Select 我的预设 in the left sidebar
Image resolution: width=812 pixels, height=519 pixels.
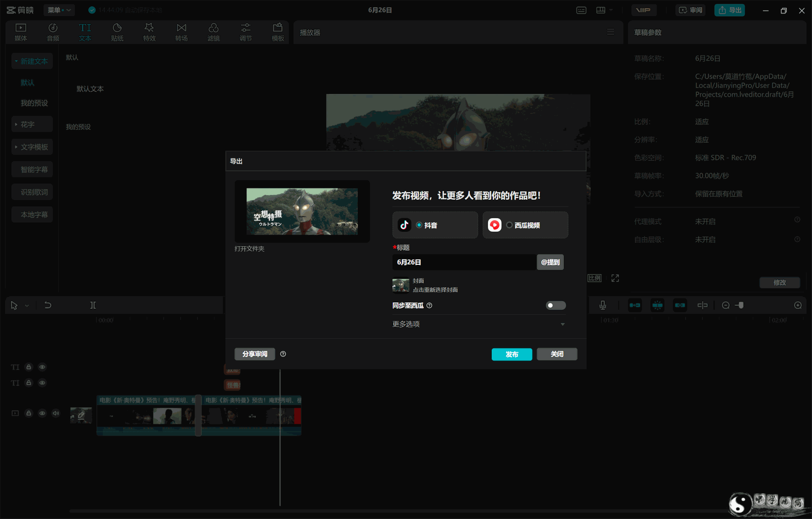[34, 103]
